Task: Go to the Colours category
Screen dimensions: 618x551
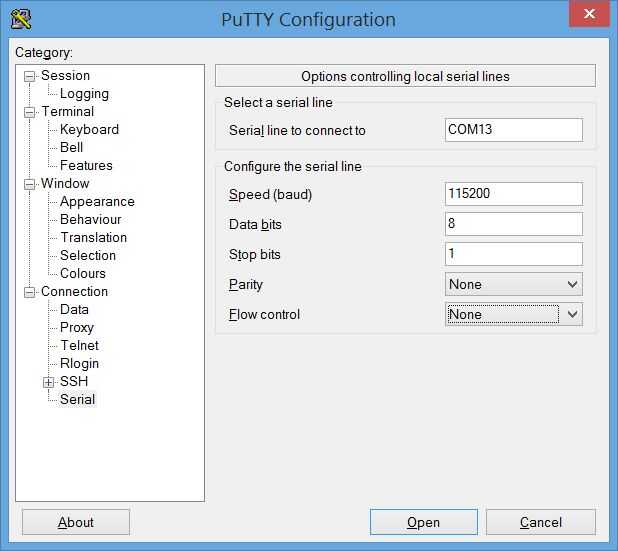Action: pos(82,274)
